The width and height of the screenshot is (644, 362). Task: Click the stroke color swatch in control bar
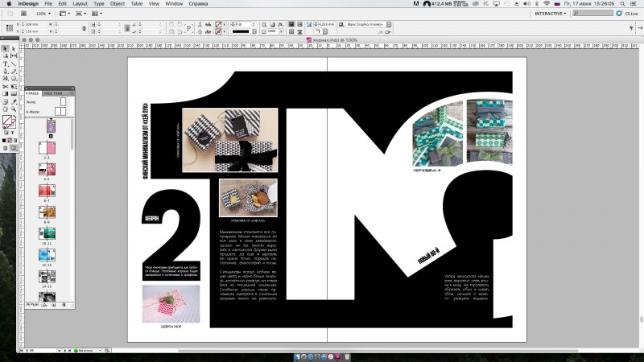point(218,32)
